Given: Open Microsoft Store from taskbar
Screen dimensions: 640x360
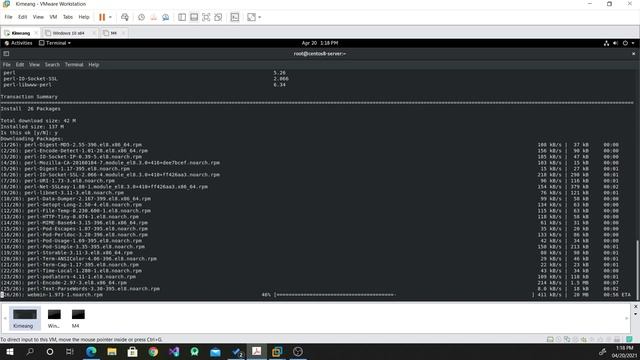Looking at the screenshot, I should [x=133, y=351].
